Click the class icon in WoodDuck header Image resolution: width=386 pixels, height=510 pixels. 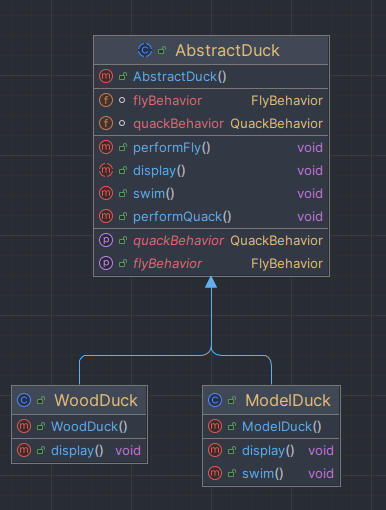click(x=24, y=400)
